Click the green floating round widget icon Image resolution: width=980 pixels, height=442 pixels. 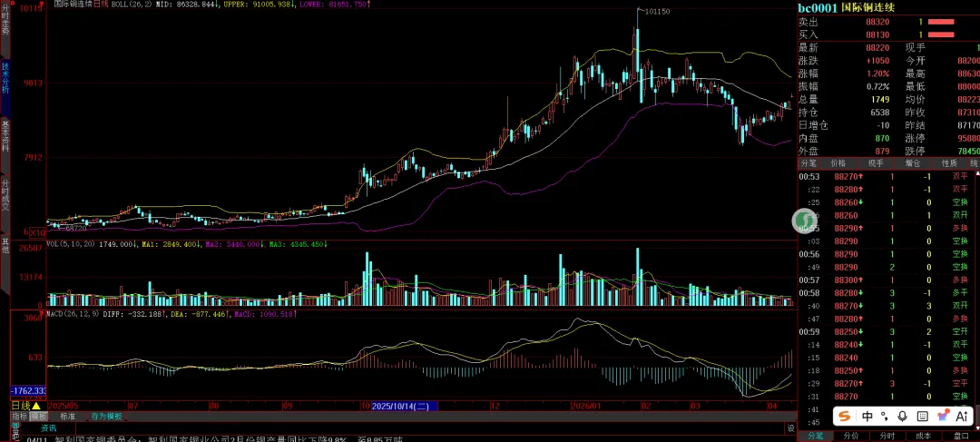pyautogui.click(x=804, y=220)
